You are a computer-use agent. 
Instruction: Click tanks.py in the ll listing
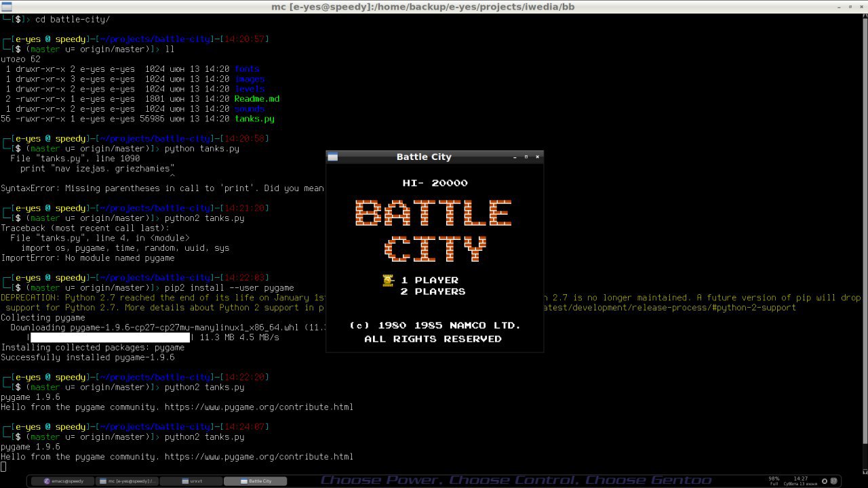(x=254, y=119)
